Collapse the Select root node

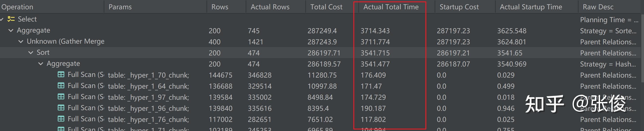[x=2, y=19]
